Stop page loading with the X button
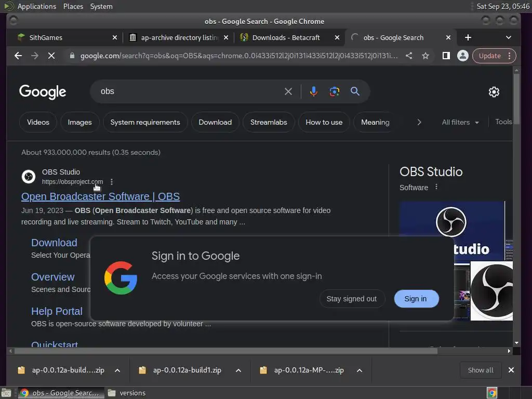 (x=51, y=56)
